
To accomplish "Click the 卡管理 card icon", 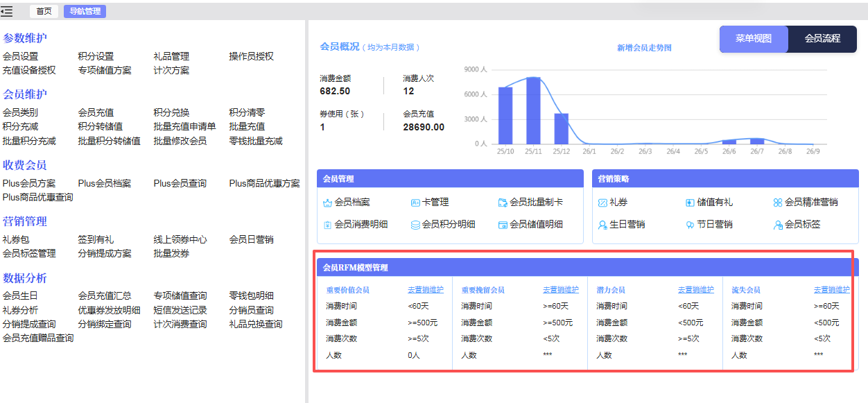I will click(x=415, y=203).
